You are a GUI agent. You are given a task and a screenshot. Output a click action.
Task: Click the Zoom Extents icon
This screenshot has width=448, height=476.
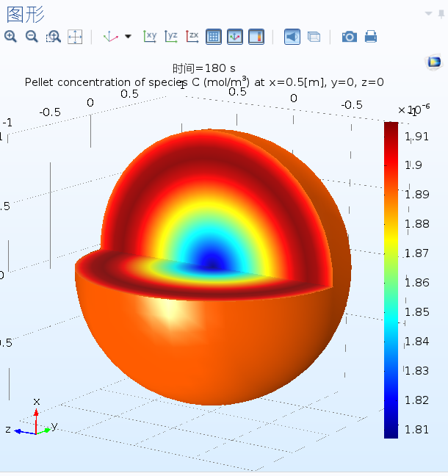click(75, 37)
